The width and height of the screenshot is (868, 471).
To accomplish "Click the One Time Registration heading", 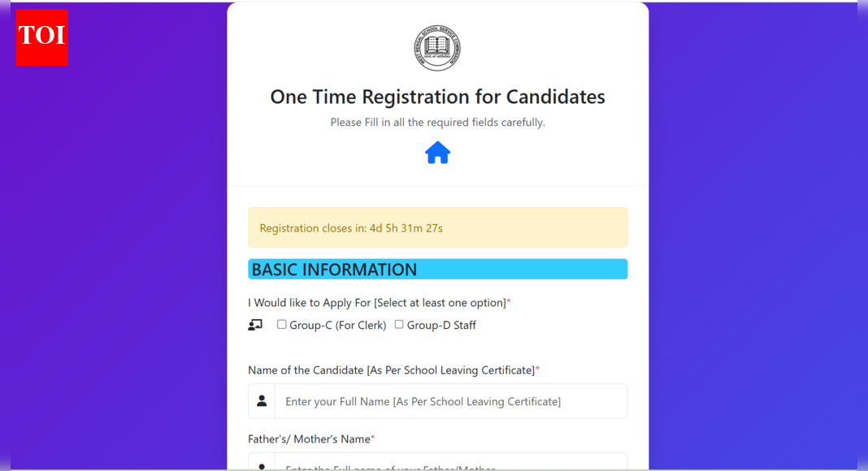I will (437, 97).
